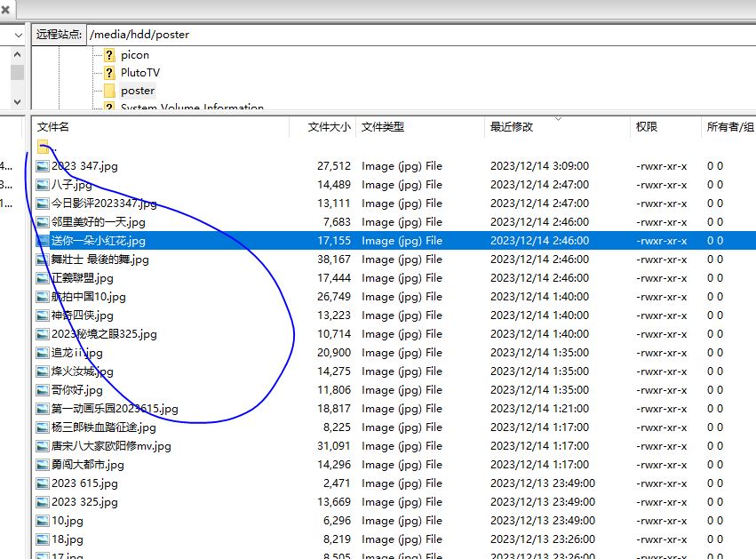Select file 唐宋八大家欧阳修mv.jpg
This screenshot has width=756, height=559.
111,446
